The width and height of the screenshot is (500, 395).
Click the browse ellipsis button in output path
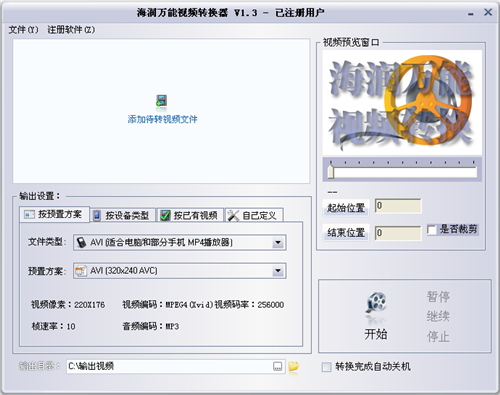(x=278, y=367)
